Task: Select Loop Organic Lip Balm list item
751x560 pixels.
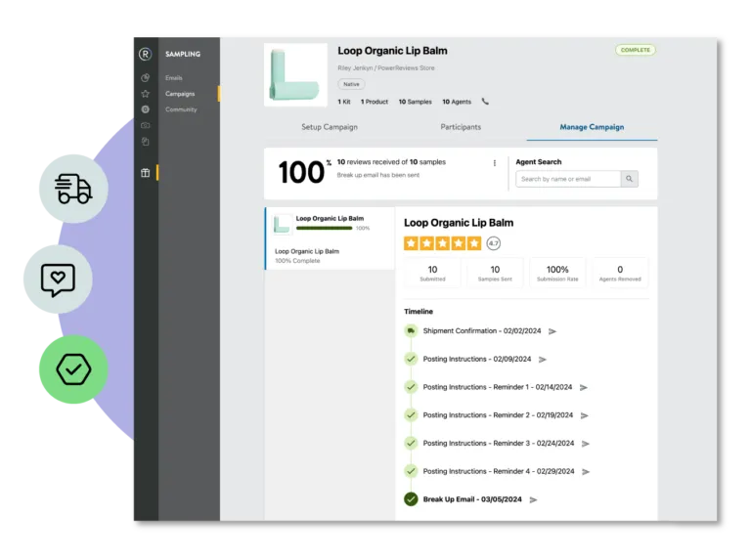Action: click(x=330, y=224)
